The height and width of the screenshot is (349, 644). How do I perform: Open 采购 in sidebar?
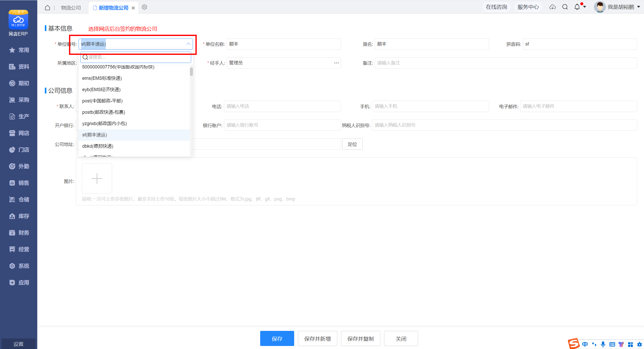coord(19,100)
